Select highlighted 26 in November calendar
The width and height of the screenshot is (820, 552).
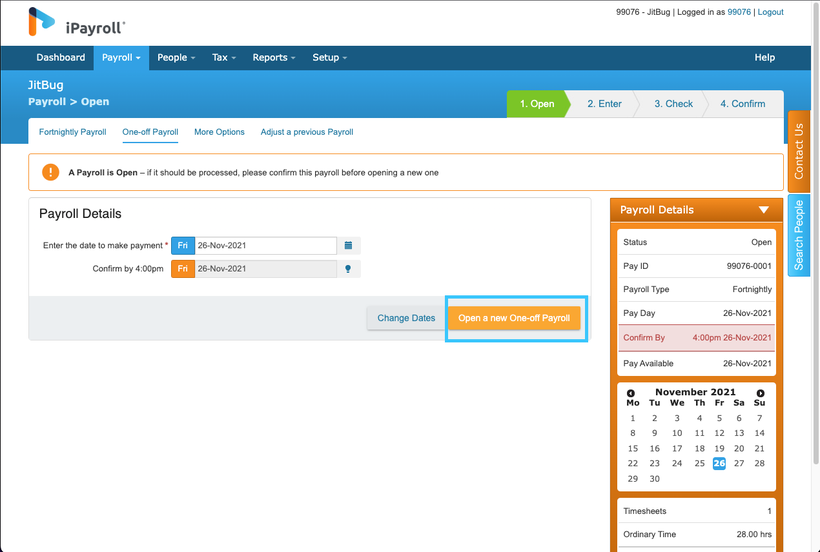[x=719, y=463]
